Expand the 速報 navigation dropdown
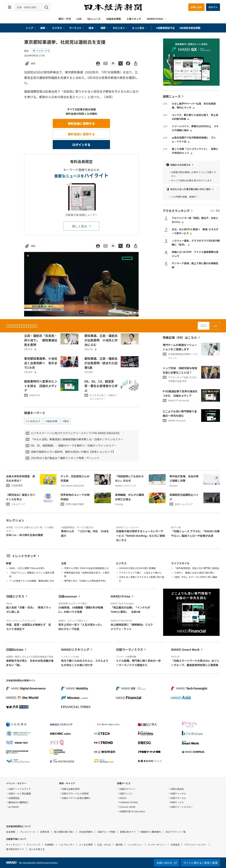Image resolution: width=226 pixels, height=868 pixels. tap(44, 28)
